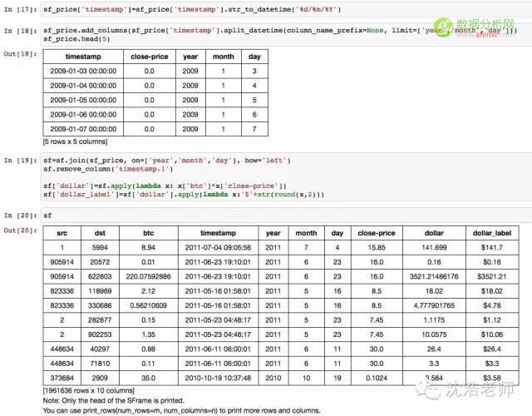The height and width of the screenshot is (416, 532).
Task: Select the sf_price.add_columns line in cell 18
Action: pos(280,30)
